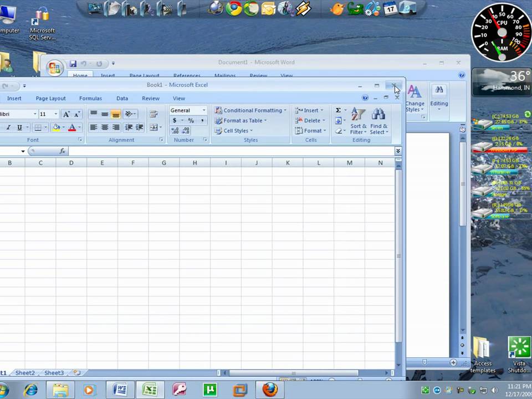The height and width of the screenshot is (399, 532).
Task: Apply the Accounting dollar format
Action: click(x=175, y=120)
